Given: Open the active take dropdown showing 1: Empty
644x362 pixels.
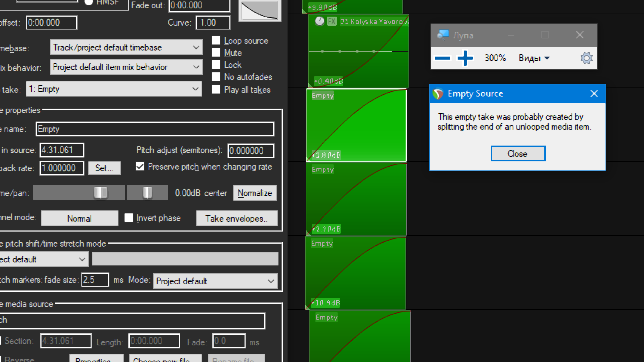Looking at the screenshot, I should point(114,89).
